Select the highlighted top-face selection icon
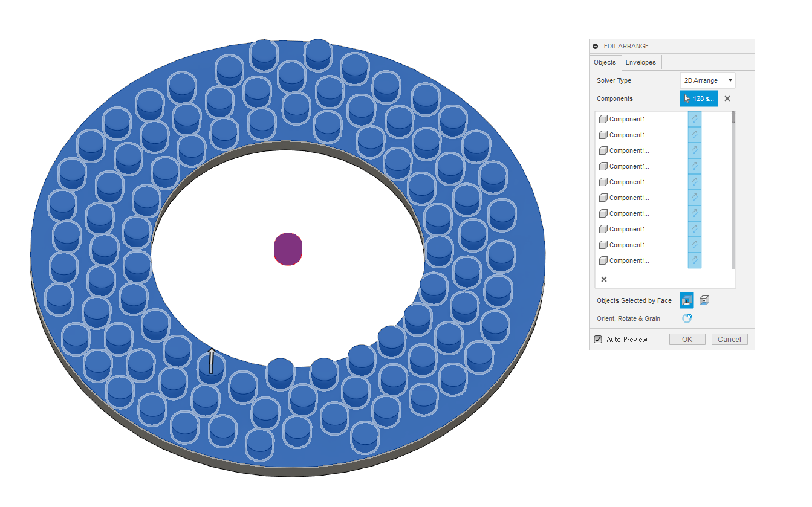Image resolution: width=812 pixels, height=507 pixels. [x=686, y=300]
